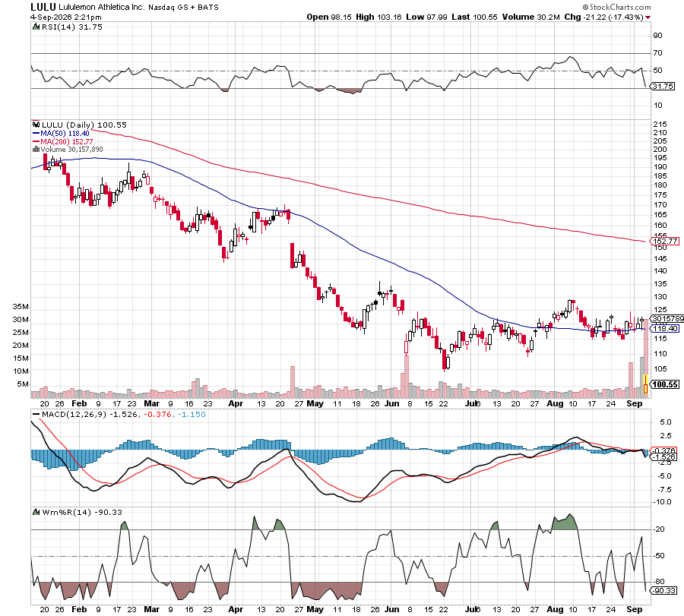This screenshot has height=616, width=684.
Task: Click the Apr label on the bottom Wm%R date axis
Action: (236, 609)
